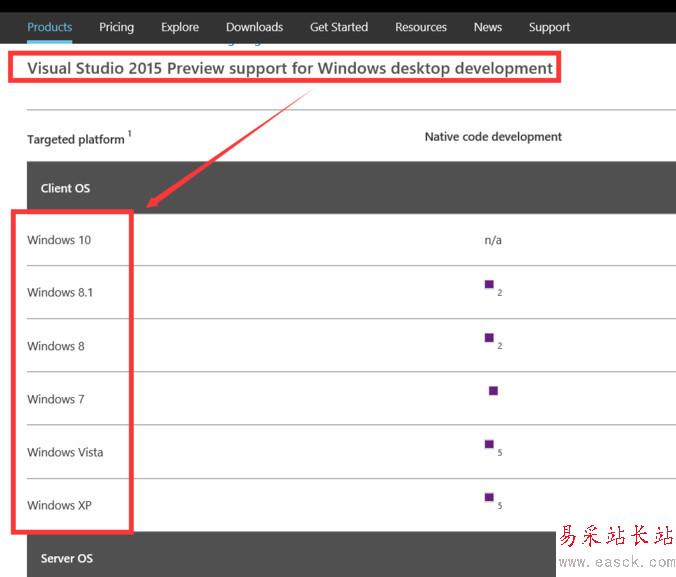
Task: Click footnote 5 in the Windows Vista row
Action: click(500, 452)
